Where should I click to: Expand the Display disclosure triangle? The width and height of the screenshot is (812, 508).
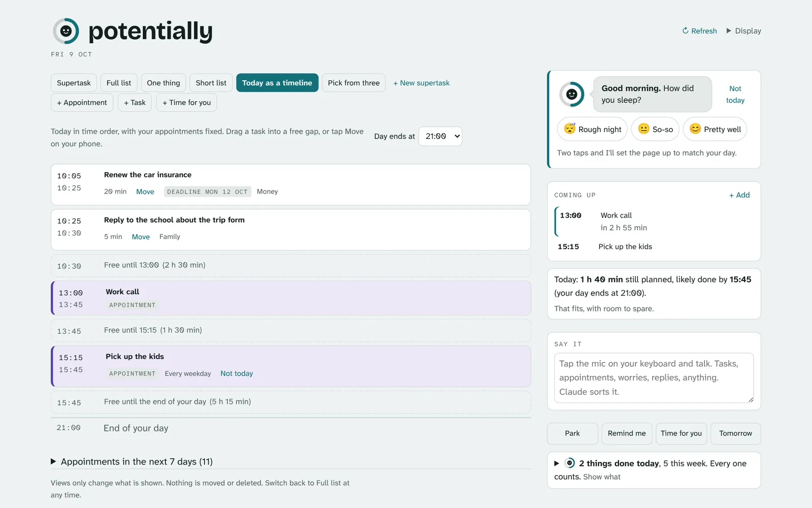click(729, 31)
